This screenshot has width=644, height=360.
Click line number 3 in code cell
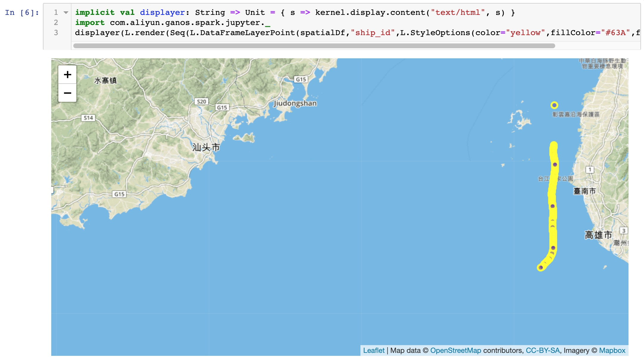tap(56, 33)
